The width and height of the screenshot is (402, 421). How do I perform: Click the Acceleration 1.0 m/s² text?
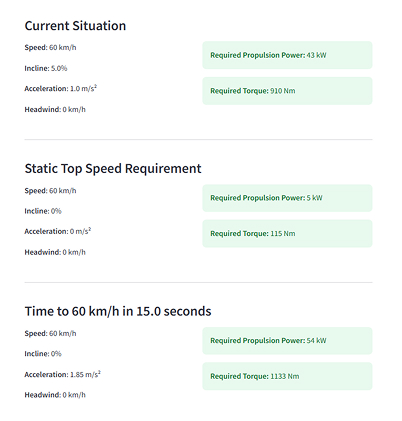[61, 89]
